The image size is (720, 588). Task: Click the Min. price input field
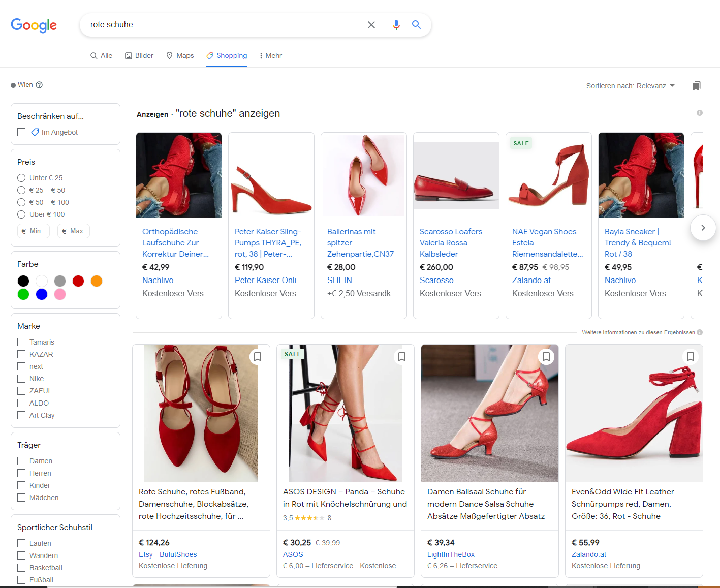(34, 231)
